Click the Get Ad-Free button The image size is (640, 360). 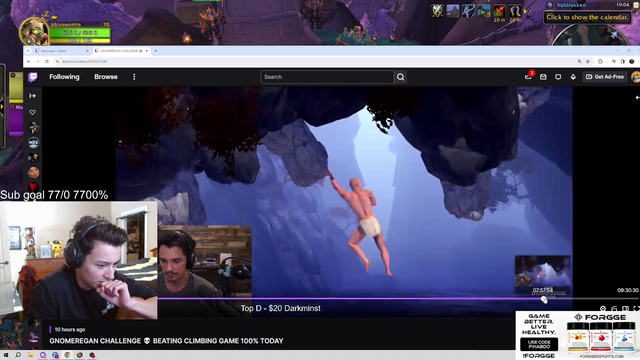605,77
